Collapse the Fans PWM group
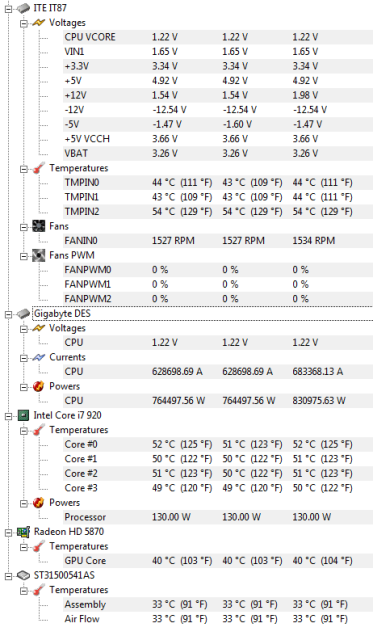373x640 pixels. coord(24,256)
